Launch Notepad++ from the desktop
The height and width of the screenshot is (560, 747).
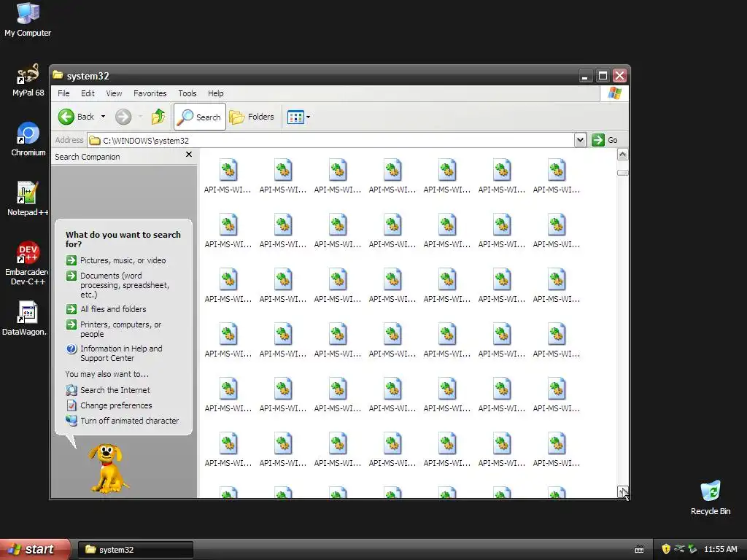click(x=28, y=198)
